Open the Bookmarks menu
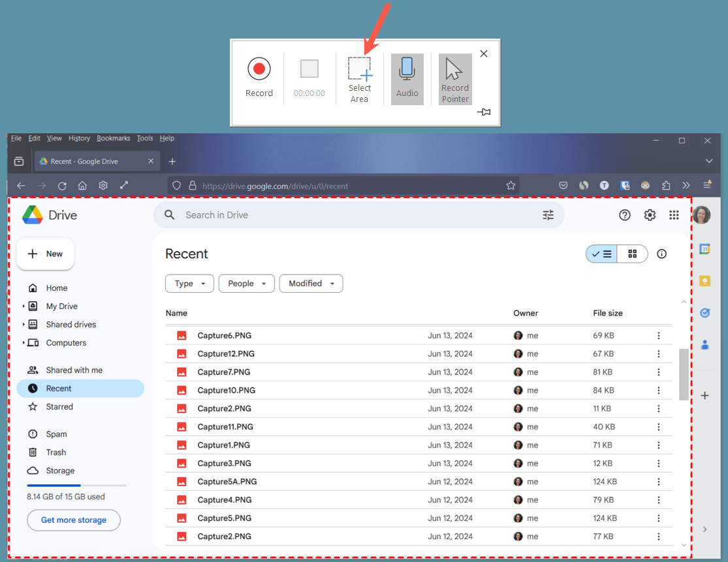 click(x=114, y=138)
